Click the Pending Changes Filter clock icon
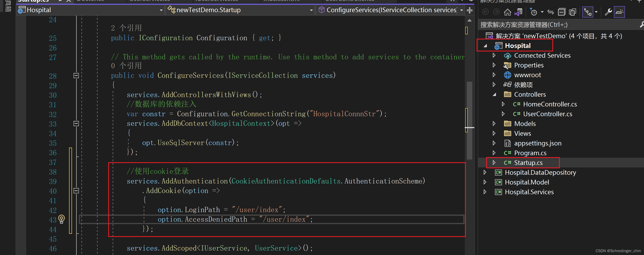644x255 pixels. (534, 12)
